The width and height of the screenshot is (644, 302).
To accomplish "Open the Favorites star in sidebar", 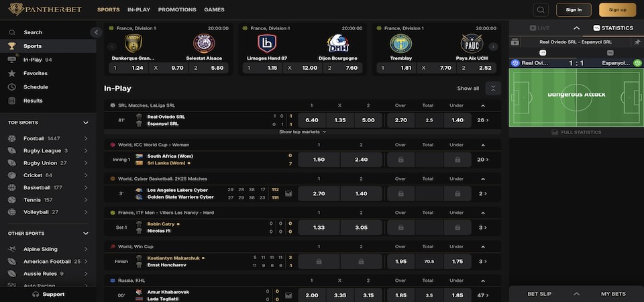I will pyautogui.click(x=12, y=73).
